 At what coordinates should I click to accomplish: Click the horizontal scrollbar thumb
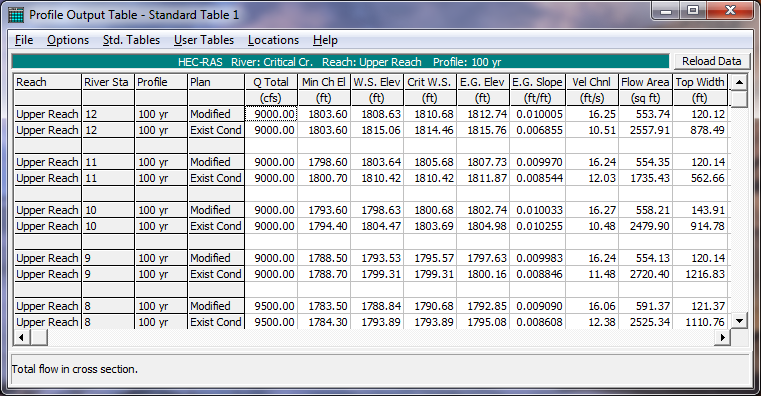coord(39,337)
